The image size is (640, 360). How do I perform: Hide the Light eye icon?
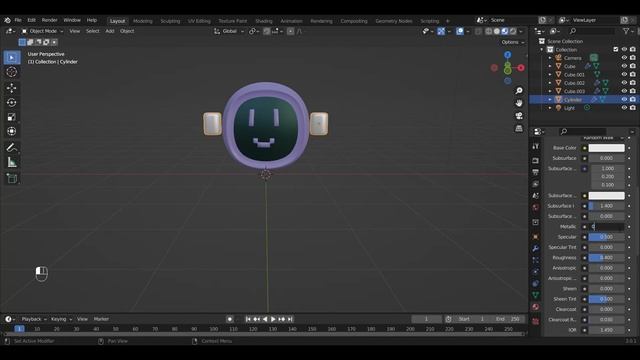pos(624,108)
